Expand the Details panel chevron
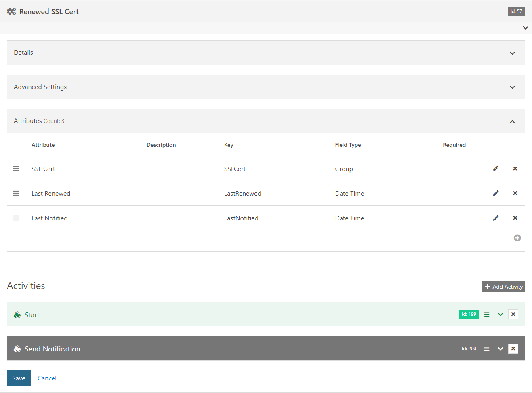 512,53
